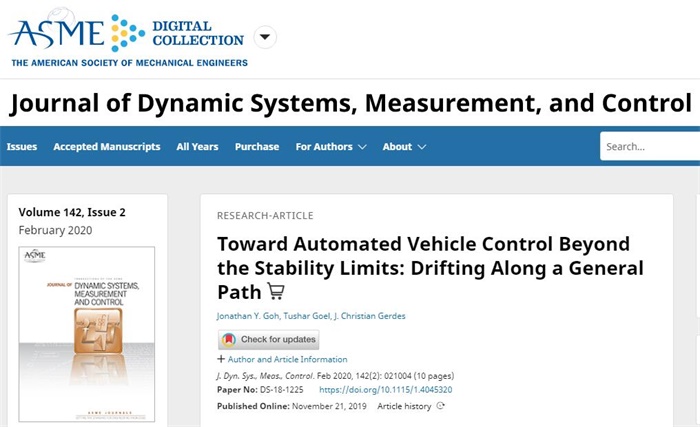
Task: Click into the Search input field
Action: click(x=650, y=146)
